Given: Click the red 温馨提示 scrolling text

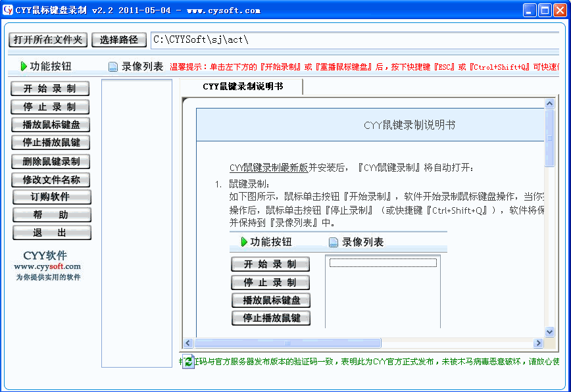Looking at the screenshot, I should click(364, 67).
